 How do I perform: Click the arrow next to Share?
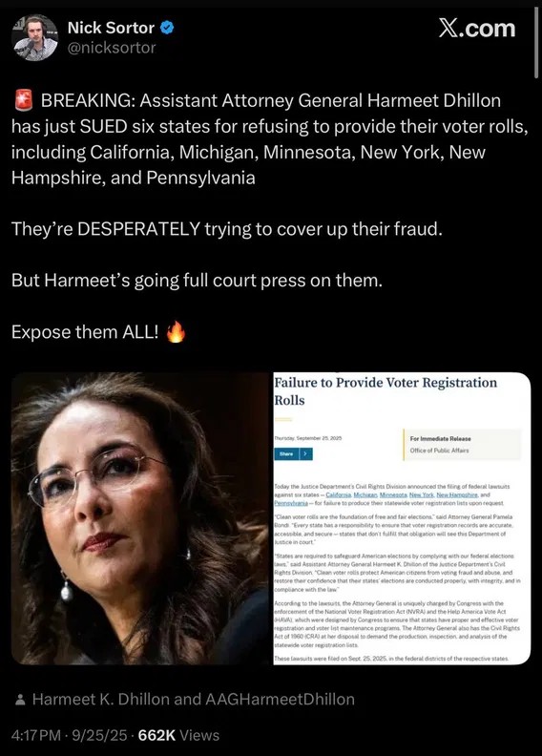[x=306, y=453]
